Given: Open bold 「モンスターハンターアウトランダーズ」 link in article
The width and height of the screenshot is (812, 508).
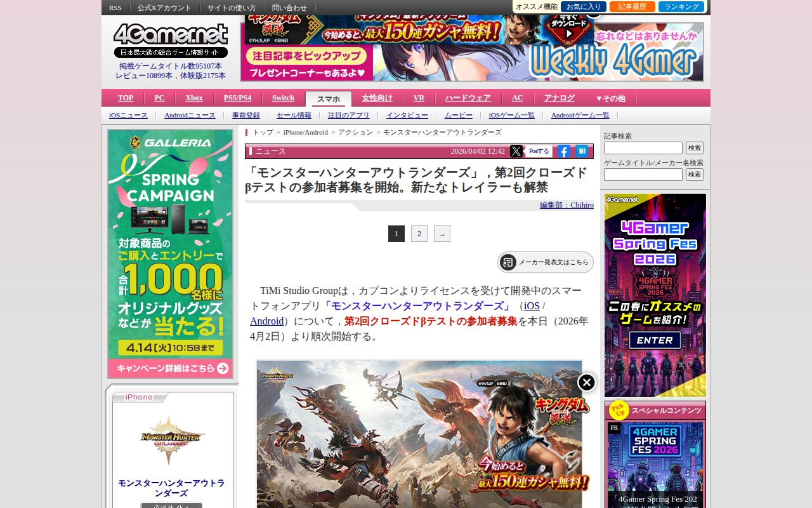Looking at the screenshot, I should click(x=417, y=306).
